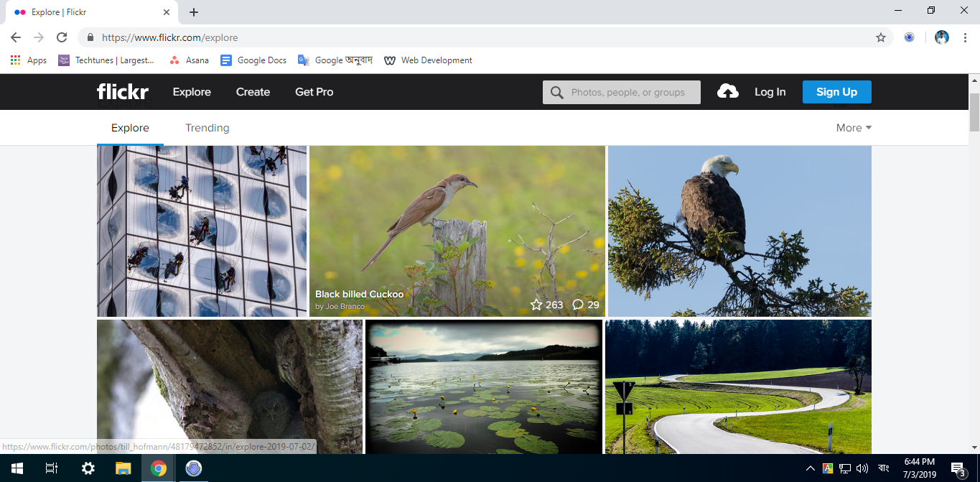Open Explore in top navigation
The image size is (980, 482).
(192, 92)
